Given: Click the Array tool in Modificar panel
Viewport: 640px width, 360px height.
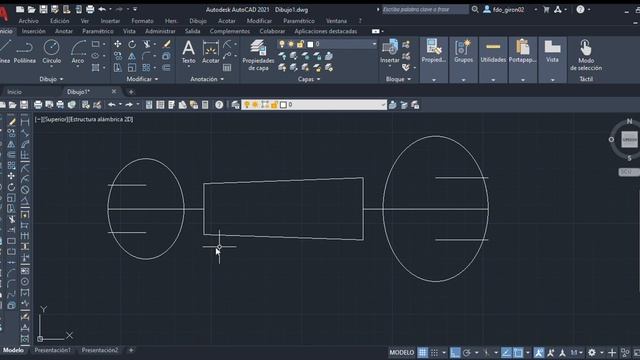Looking at the screenshot, I should pos(146,68).
